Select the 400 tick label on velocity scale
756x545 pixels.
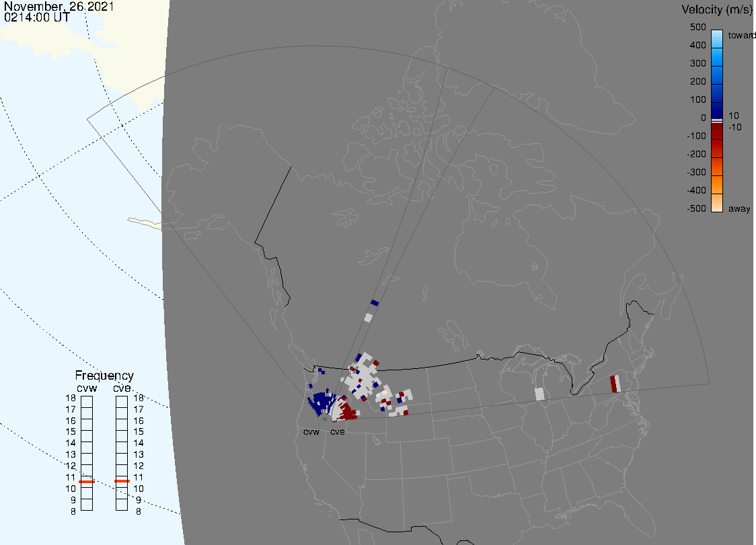pos(697,45)
